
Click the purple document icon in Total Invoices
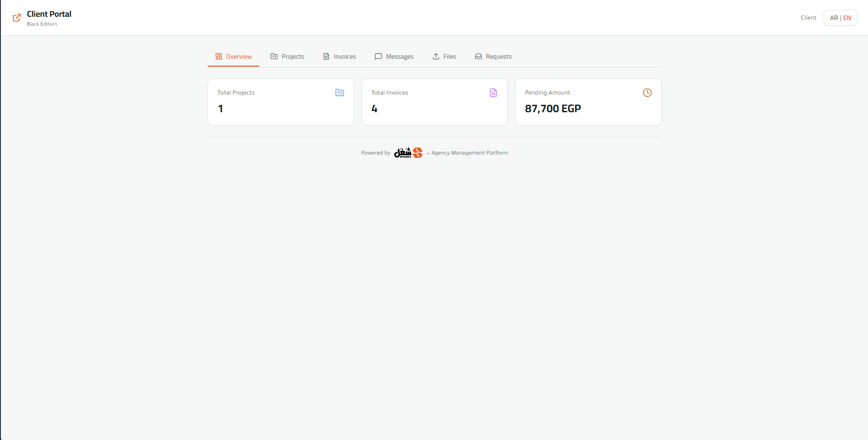pos(493,93)
